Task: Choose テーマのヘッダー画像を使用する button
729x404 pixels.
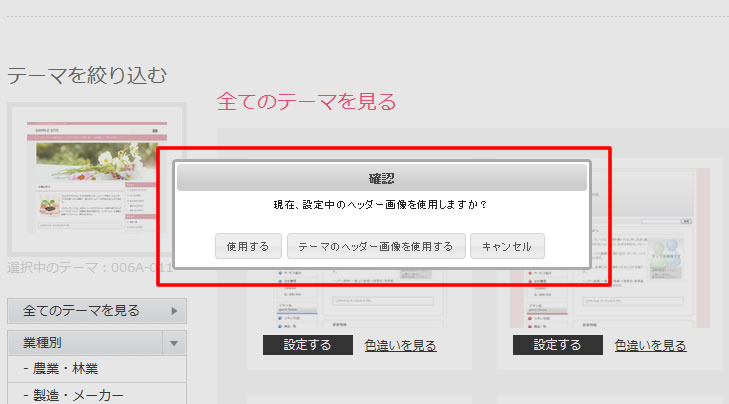Action: (x=376, y=246)
